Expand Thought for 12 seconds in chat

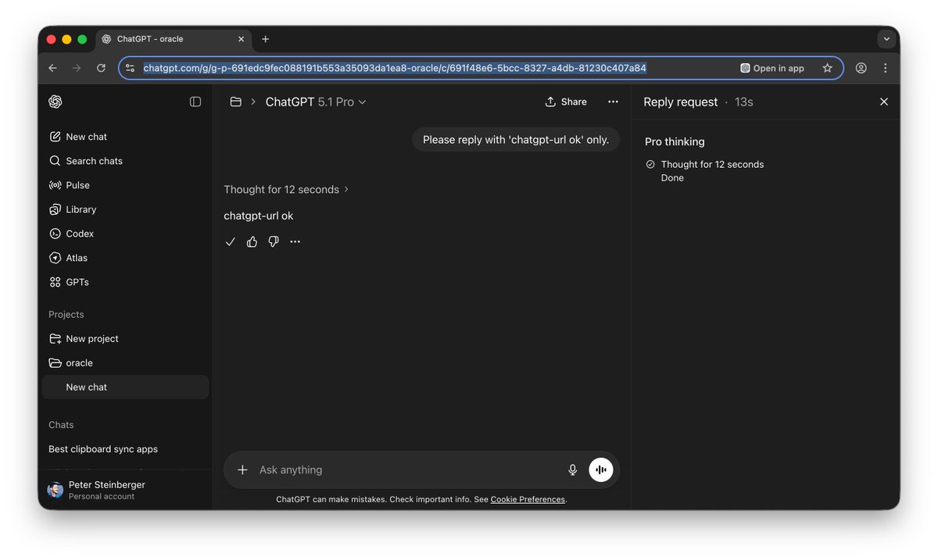pyautogui.click(x=286, y=190)
